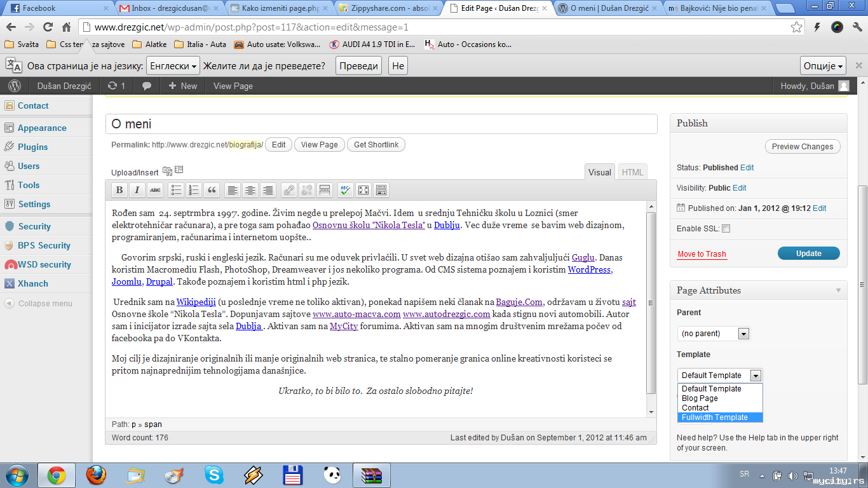Open the Howdy, Dušan account menu
The width and height of the screenshot is (868, 488).
click(815, 86)
